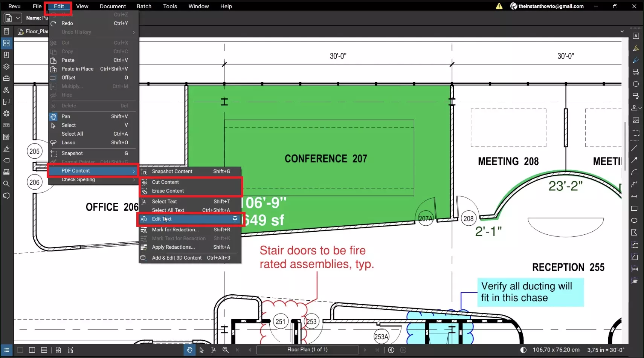Click the Floor_Plan document tab

click(33, 31)
